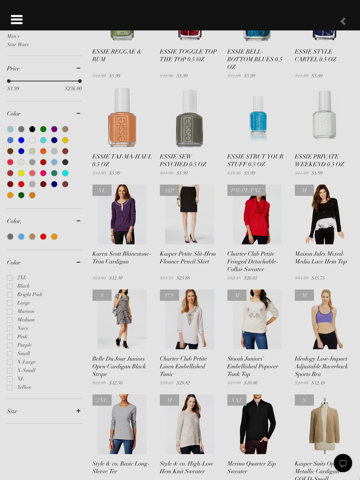The width and height of the screenshot is (360, 480).
Task: Select the Essie Sew Psyched grey polish image
Action: (189, 117)
